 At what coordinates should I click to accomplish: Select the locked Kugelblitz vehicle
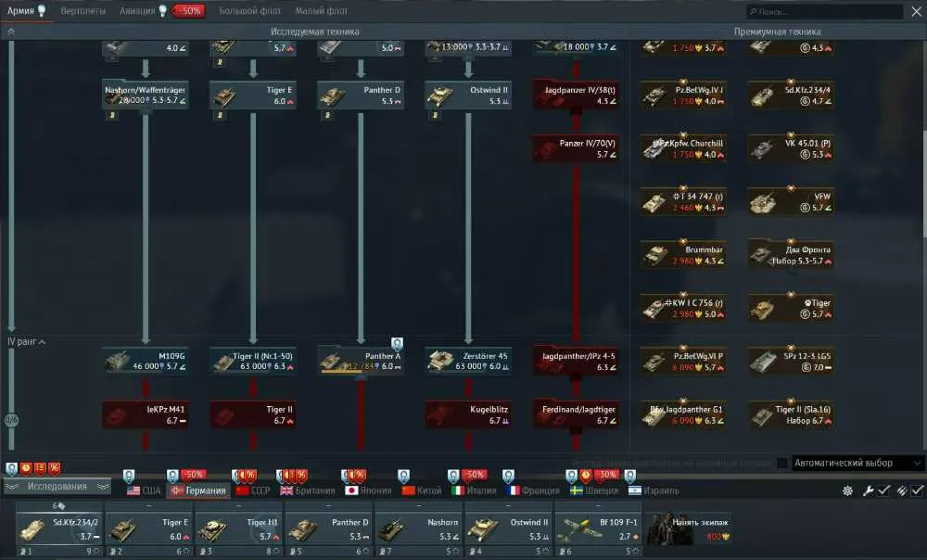pyautogui.click(x=469, y=414)
